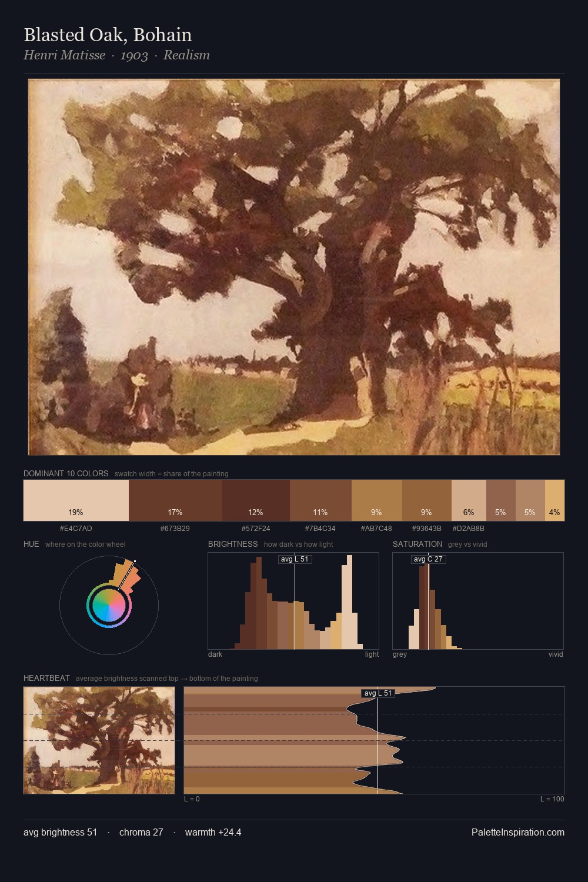588x882 pixels.
Task: Click hex code #93643B text
Action: [427, 528]
